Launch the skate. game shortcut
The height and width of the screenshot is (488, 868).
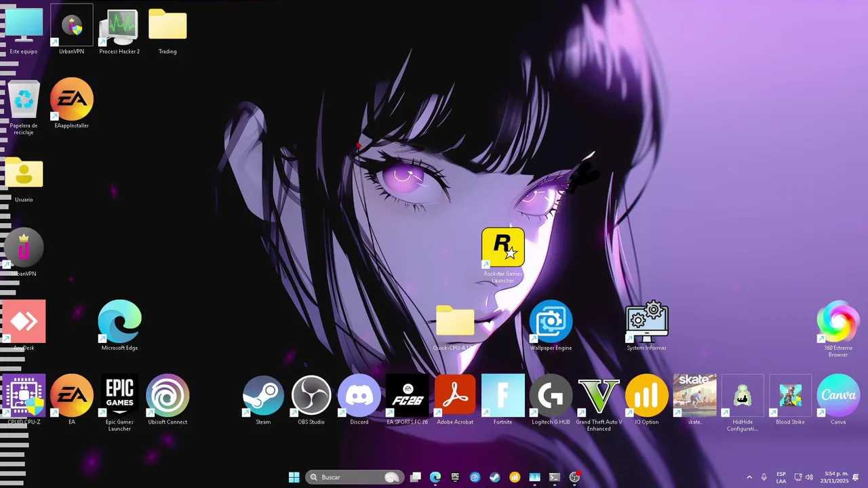click(x=694, y=400)
